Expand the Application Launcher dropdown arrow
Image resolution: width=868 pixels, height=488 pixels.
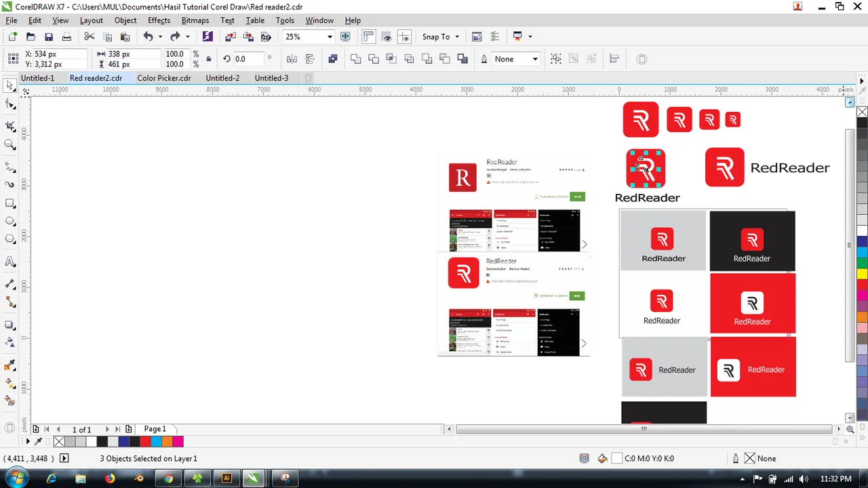(x=530, y=37)
